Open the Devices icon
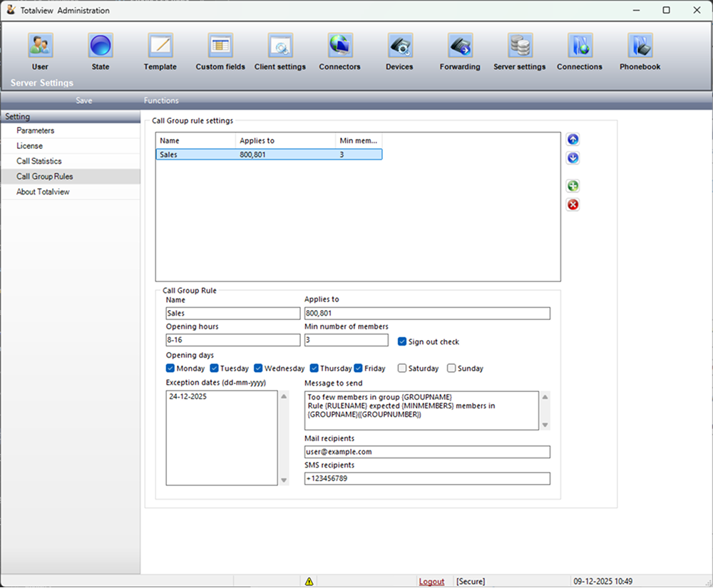Screen dimensions: 713x588 [x=400, y=46]
